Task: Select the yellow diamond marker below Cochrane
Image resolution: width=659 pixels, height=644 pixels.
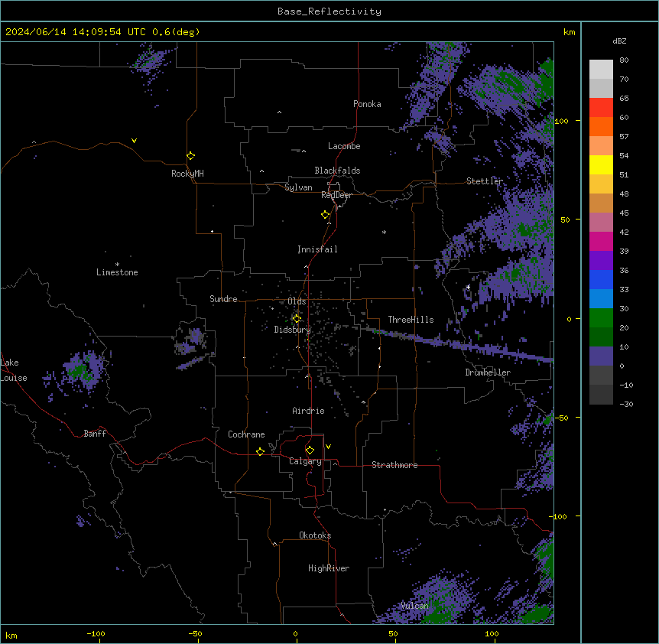Action: click(x=260, y=451)
